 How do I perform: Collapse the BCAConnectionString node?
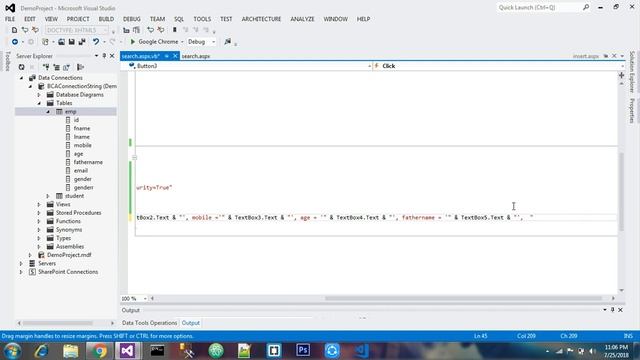point(30,86)
